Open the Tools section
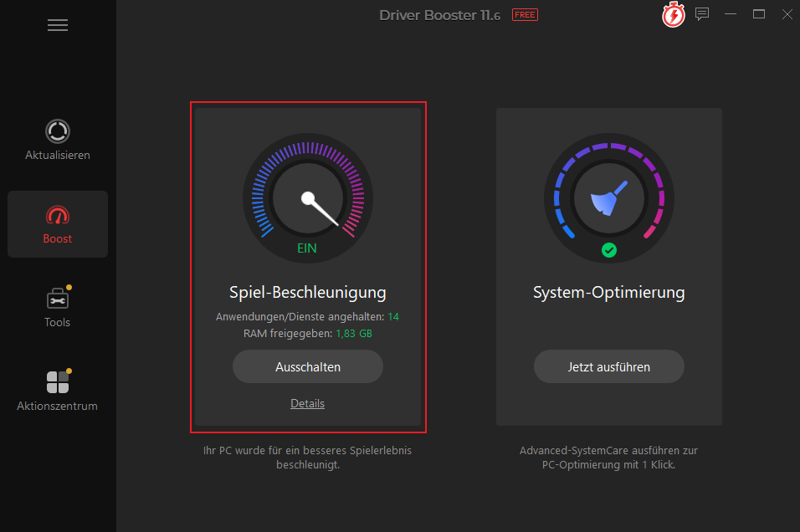 click(x=58, y=307)
